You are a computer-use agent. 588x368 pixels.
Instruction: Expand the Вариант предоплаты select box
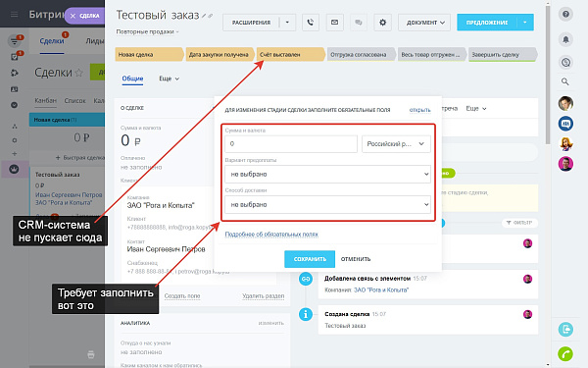coord(327,175)
